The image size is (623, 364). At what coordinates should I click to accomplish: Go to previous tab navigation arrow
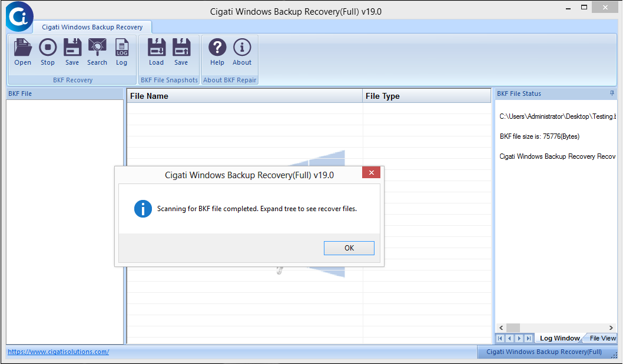point(510,338)
